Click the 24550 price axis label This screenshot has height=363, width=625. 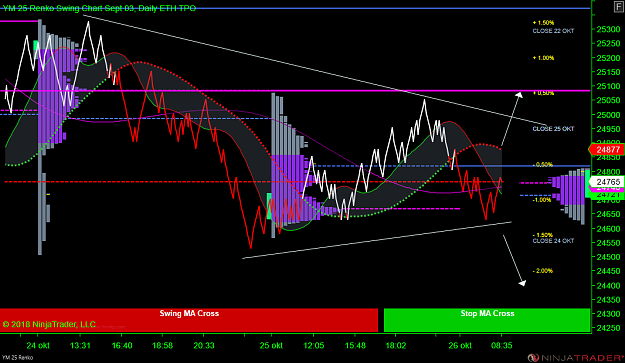click(608, 243)
